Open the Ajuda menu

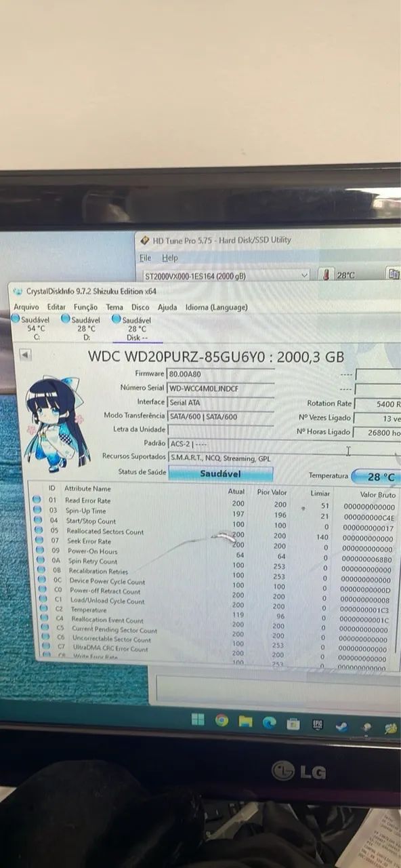[167, 307]
